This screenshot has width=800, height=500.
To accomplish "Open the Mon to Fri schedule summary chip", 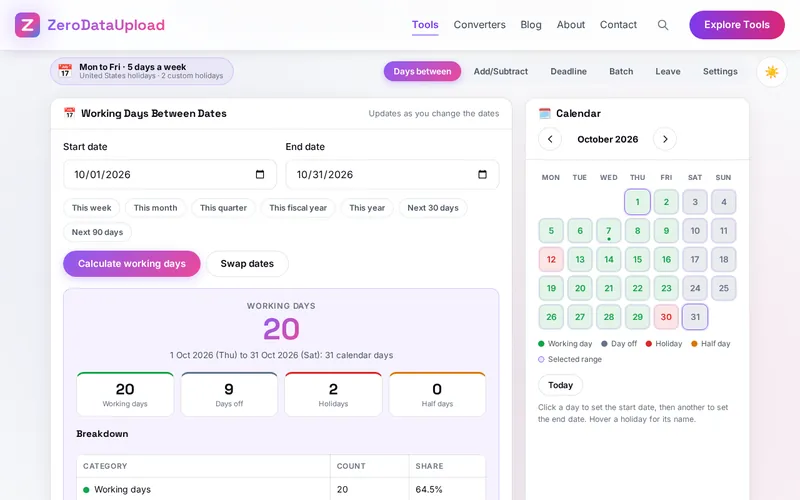I will pyautogui.click(x=142, y=71).
